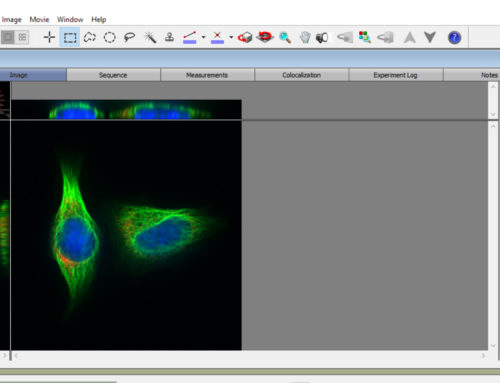Screen dimensions: 500x383
Task: Click horizontal scrollbar right arrow
Action: point(483,356)
